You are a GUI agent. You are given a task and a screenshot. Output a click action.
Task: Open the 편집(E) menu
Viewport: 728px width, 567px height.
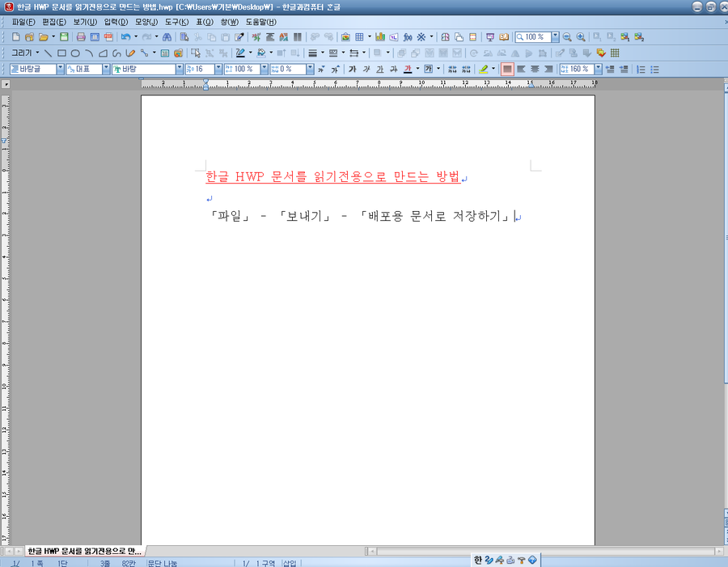pyautogui.click(x=54, y=22)
